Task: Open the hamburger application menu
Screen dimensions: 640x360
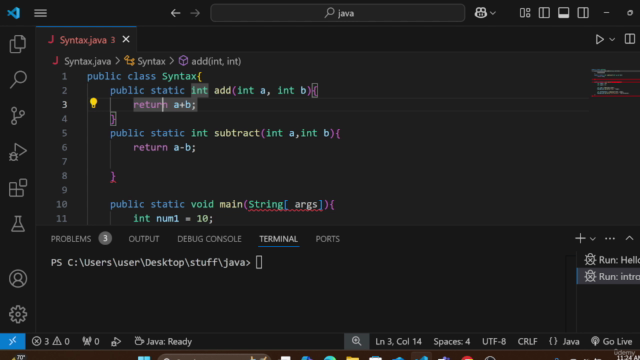Action: [x=40, y=13]
